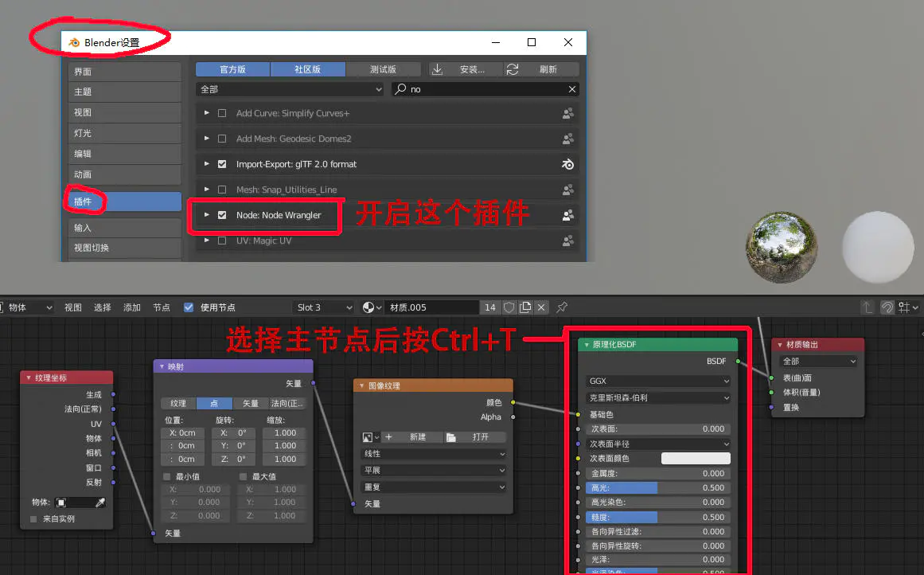The image size is (924, 575).
Task: Open 线性 interpolation dropdown in Image Texture node
Action: tap(433, 454)
